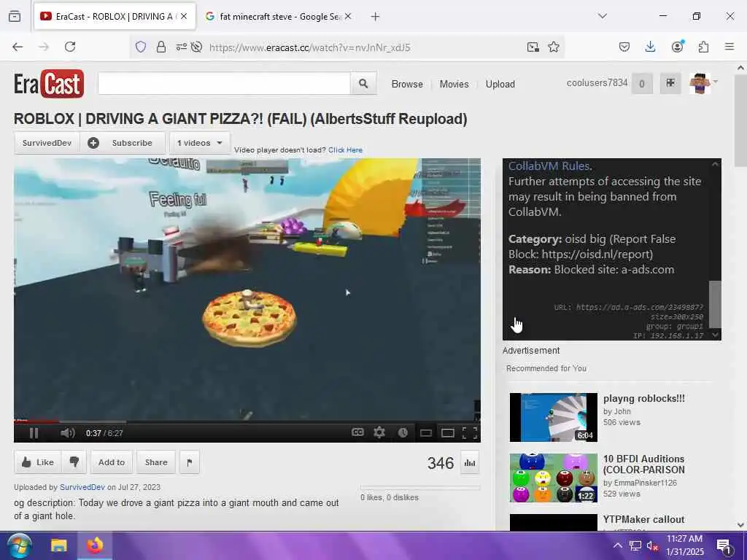Click the search magnifier button
Screen dimensions: 747x560
pyautogui.click(x=363, y=84)
